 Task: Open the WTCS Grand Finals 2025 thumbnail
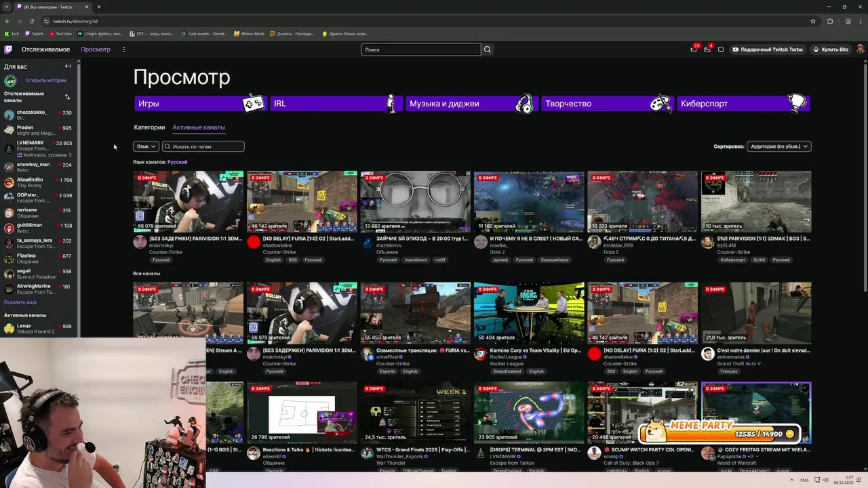point(415,413)
